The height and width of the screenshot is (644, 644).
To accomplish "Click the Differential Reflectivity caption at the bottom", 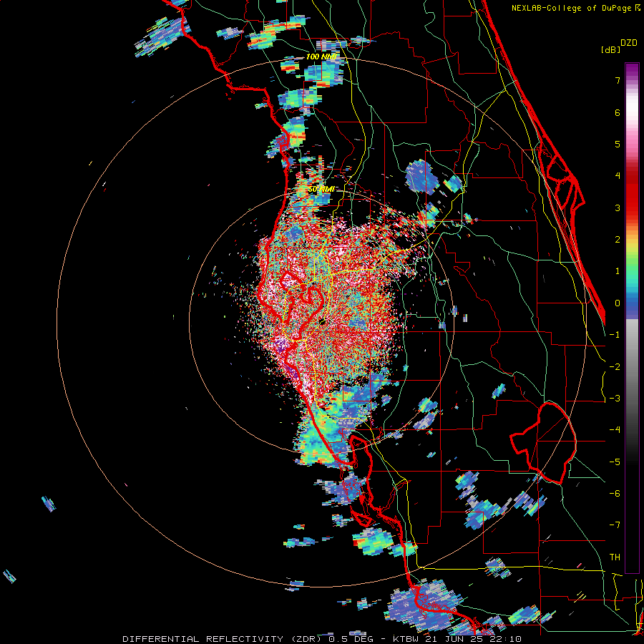I will tap(322, 639).
